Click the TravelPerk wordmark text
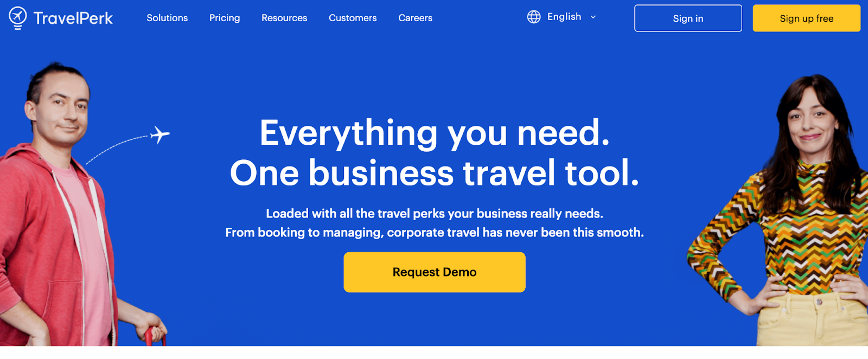This screenshot has width=868, height=359. 73,18
